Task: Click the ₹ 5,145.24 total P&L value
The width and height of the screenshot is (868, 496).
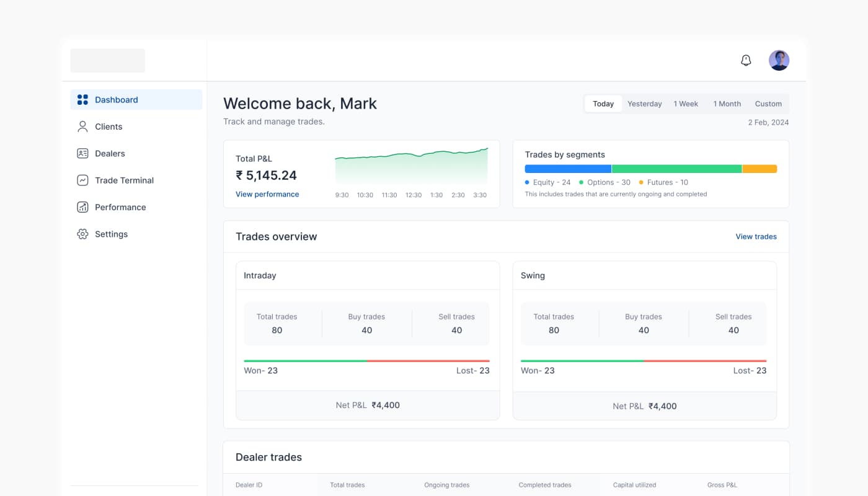Action: pos(267,175)
